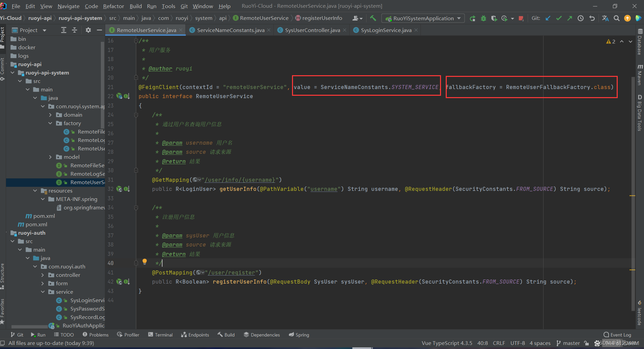This screenshot has height=349, width=644.
Task: Open Search Everywhere magnifier icon
Action: 616,18
